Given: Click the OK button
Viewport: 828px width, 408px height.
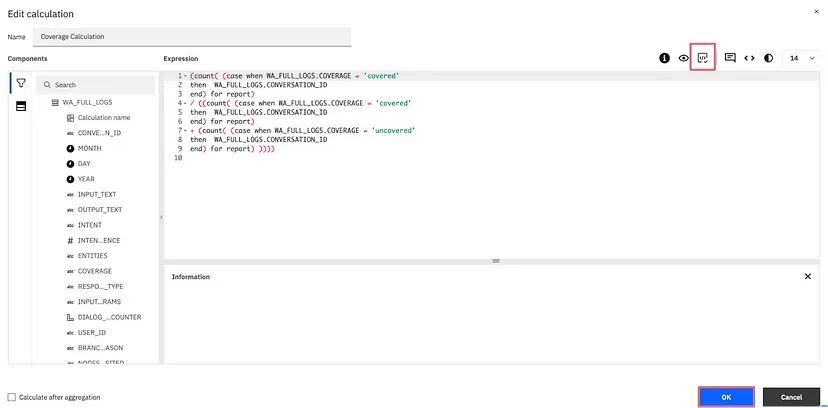Looking at the screenshot, I should point(726,397).
